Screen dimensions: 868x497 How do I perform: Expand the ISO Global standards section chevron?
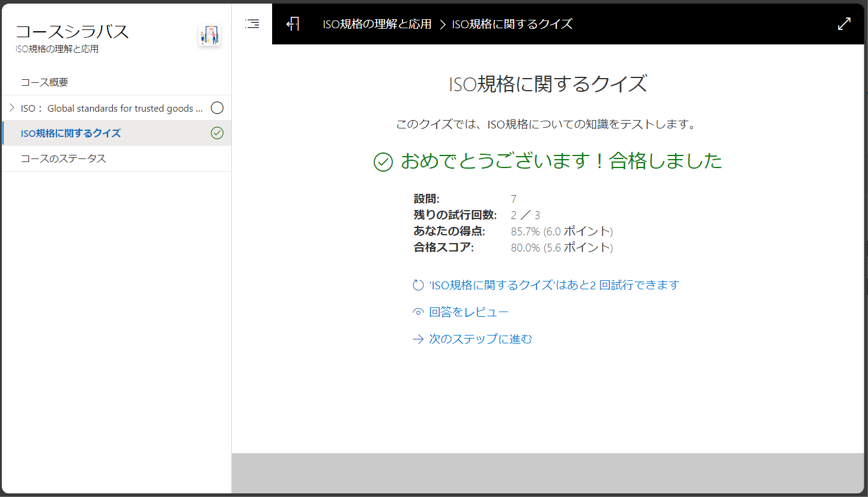[12, 108]
